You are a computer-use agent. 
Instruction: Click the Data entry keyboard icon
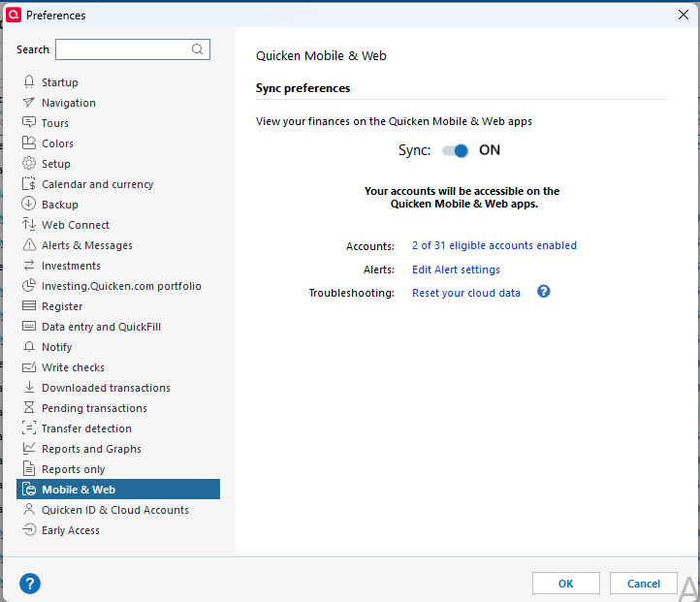[x=29, y=327]
